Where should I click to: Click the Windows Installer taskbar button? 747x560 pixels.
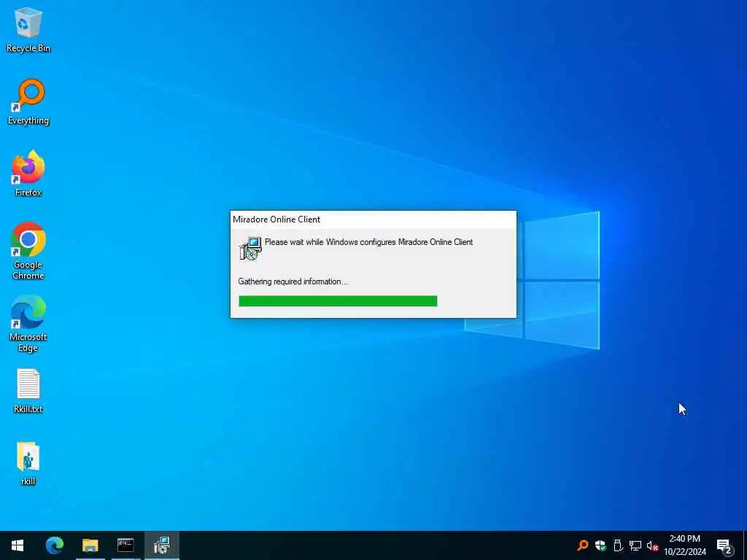coord(161,545)
